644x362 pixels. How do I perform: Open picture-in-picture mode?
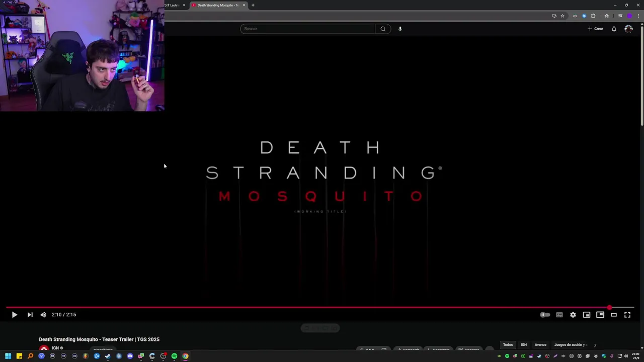[600, 315]
